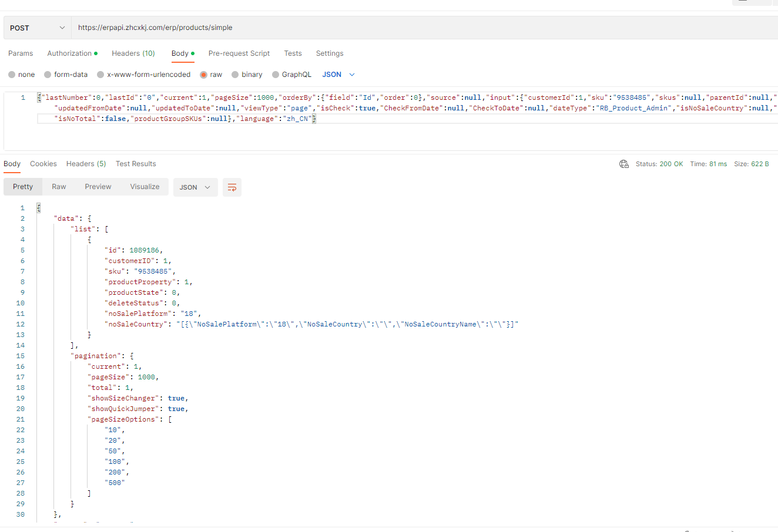Click the request URL field
Image resolution: width=778 pixels, height=532 pixels.
click(424, 28)
